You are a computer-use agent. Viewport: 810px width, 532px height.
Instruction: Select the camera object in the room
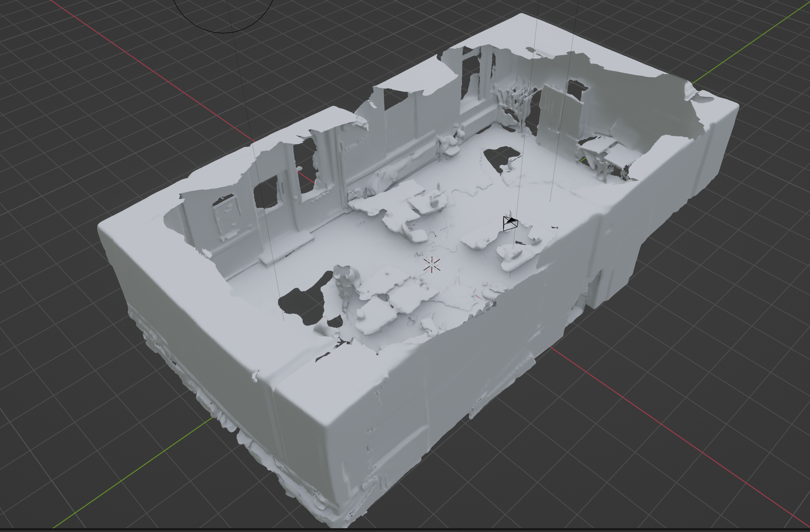coord(510,224)
